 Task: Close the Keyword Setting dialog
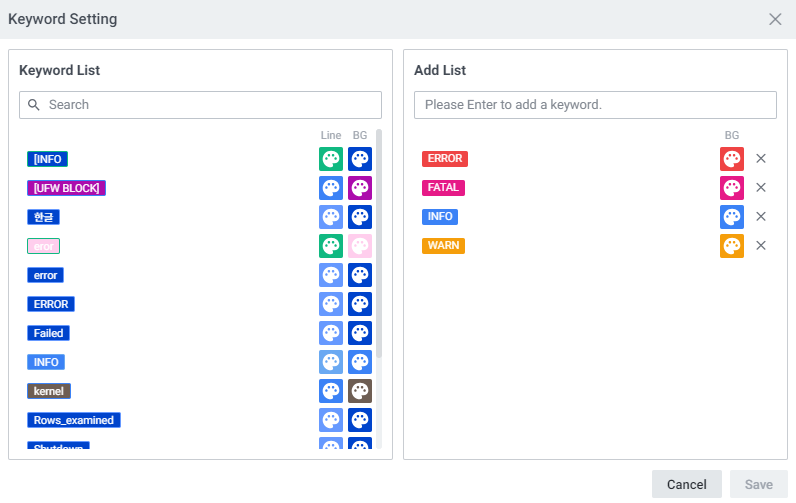(x=775, y=19)
